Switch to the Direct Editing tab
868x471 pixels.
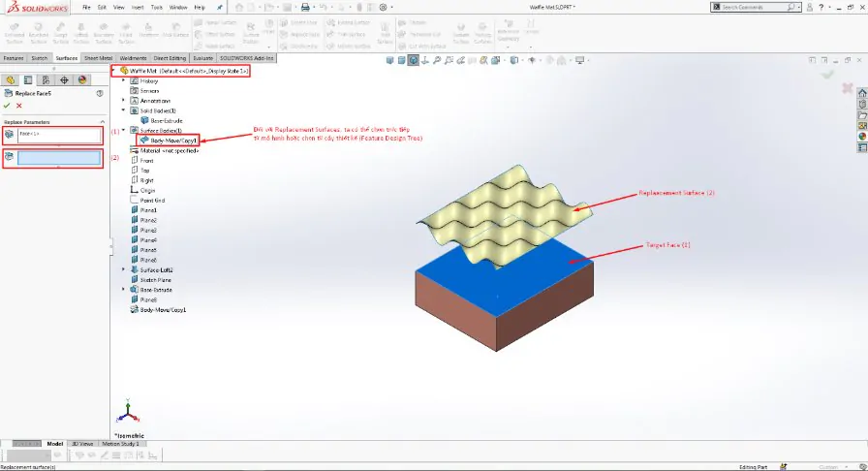click(x=170, y=58)
